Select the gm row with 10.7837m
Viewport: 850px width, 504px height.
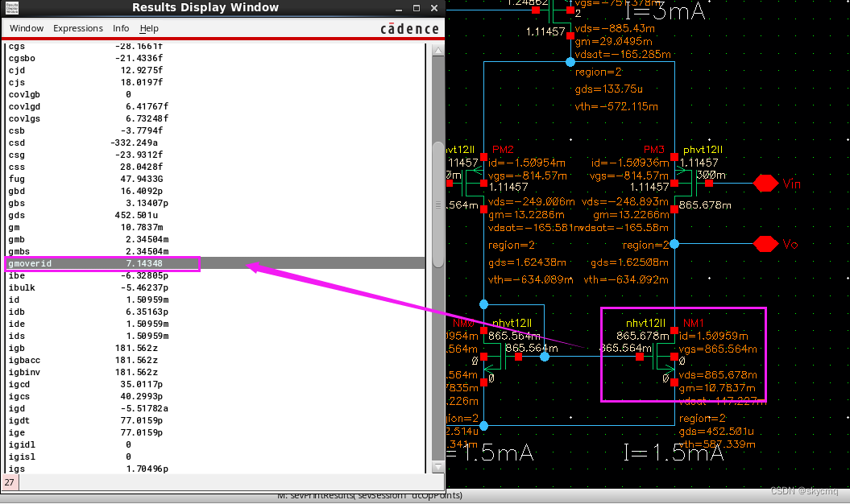pos(214,227)
